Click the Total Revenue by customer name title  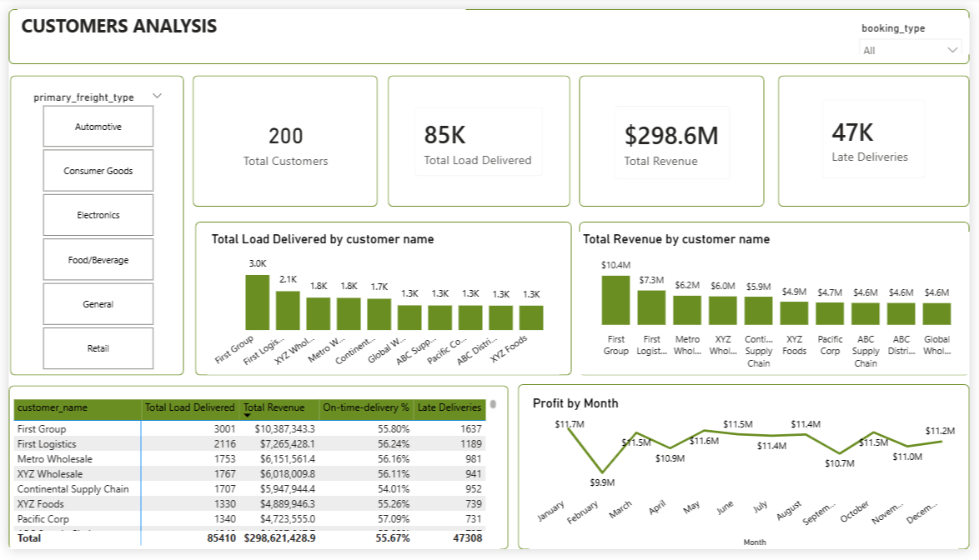pos(676,239)
